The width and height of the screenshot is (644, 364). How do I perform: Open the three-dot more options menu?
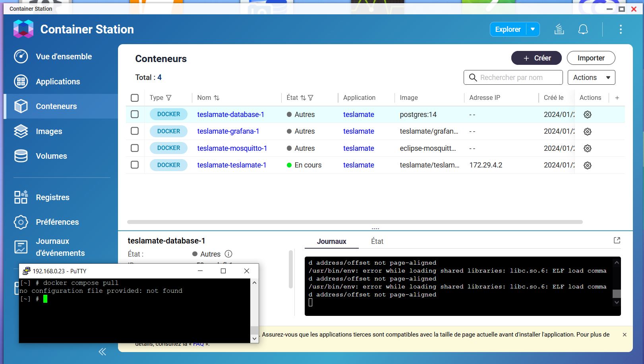(621, 29)
